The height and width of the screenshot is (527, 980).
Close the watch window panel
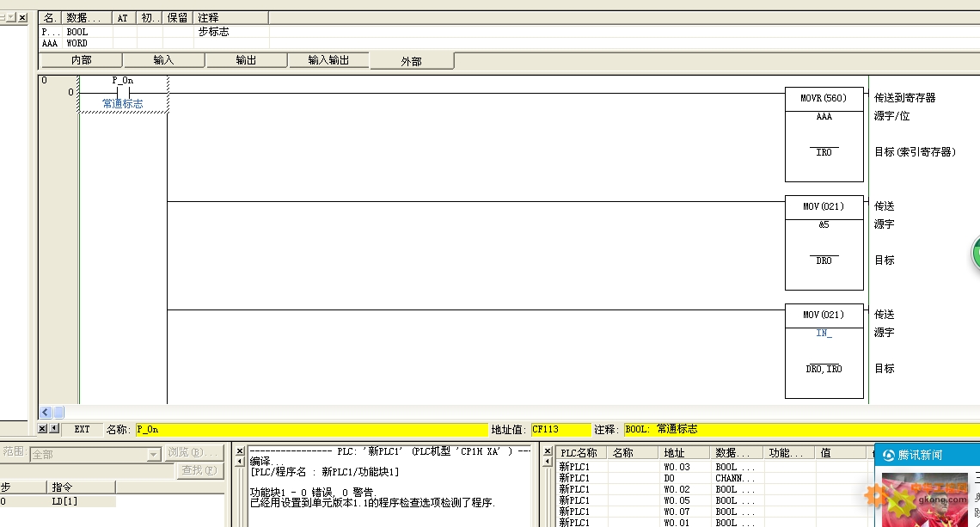click(548, 450)
